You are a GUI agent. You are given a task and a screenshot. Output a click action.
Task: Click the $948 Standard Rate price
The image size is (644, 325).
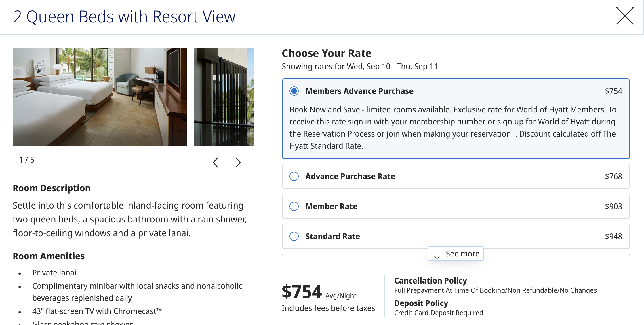tap(613, 236)
